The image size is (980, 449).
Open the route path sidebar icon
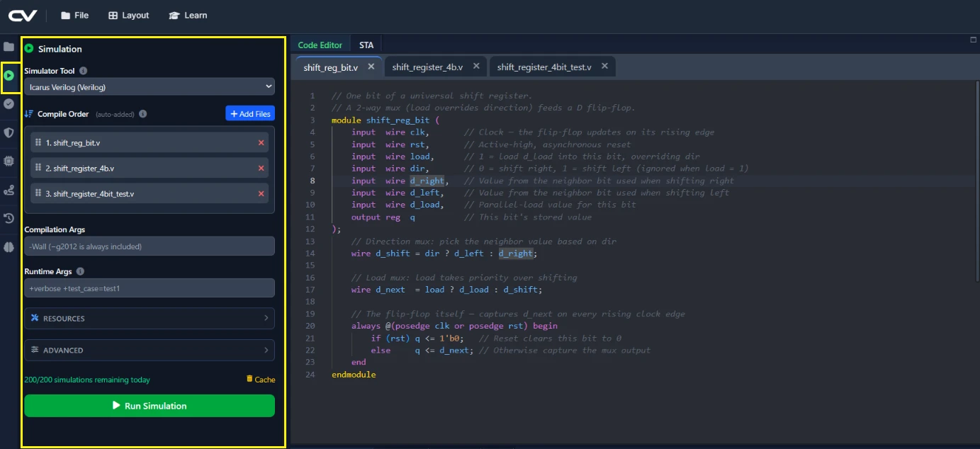point(9,190)
